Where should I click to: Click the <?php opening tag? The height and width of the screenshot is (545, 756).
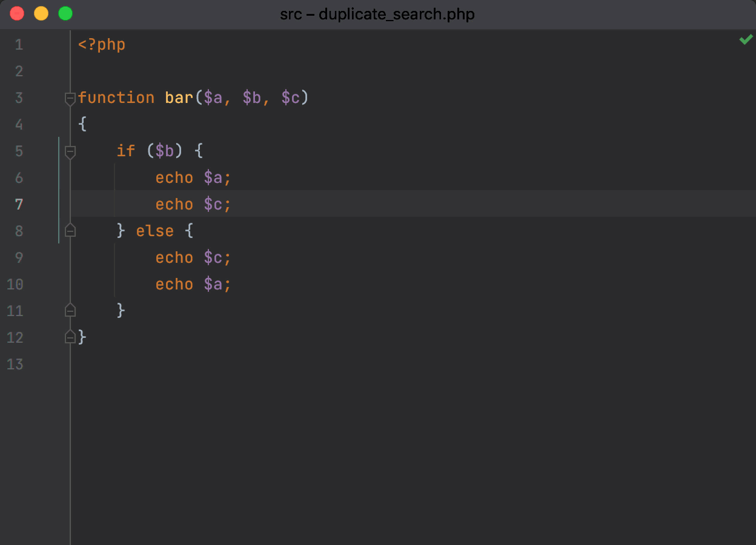(x=102, y=45)
